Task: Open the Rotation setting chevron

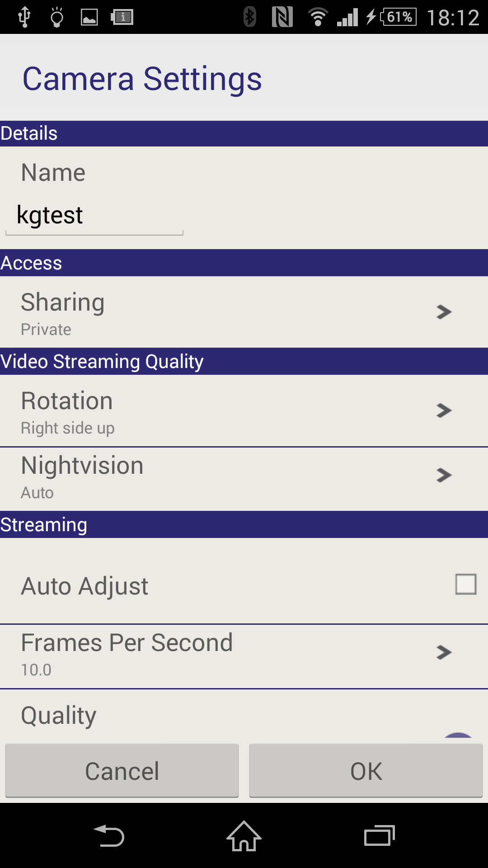Action: click(444, 410)
